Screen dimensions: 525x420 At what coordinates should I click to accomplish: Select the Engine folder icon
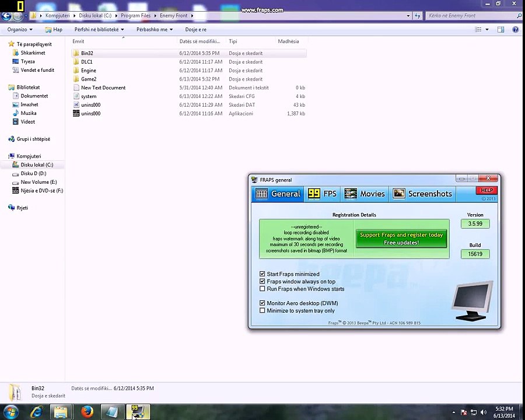pyautogui.click(x=76, y=71)
